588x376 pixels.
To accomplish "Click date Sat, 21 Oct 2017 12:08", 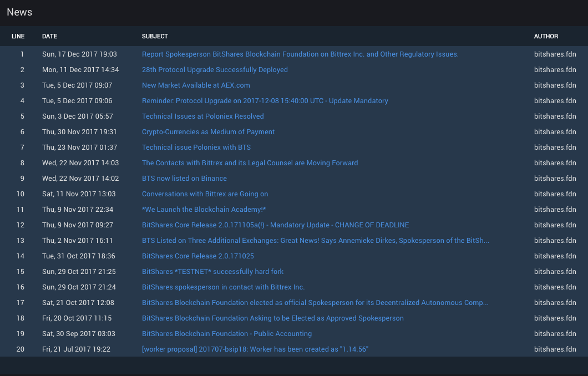I will point(78,303).
